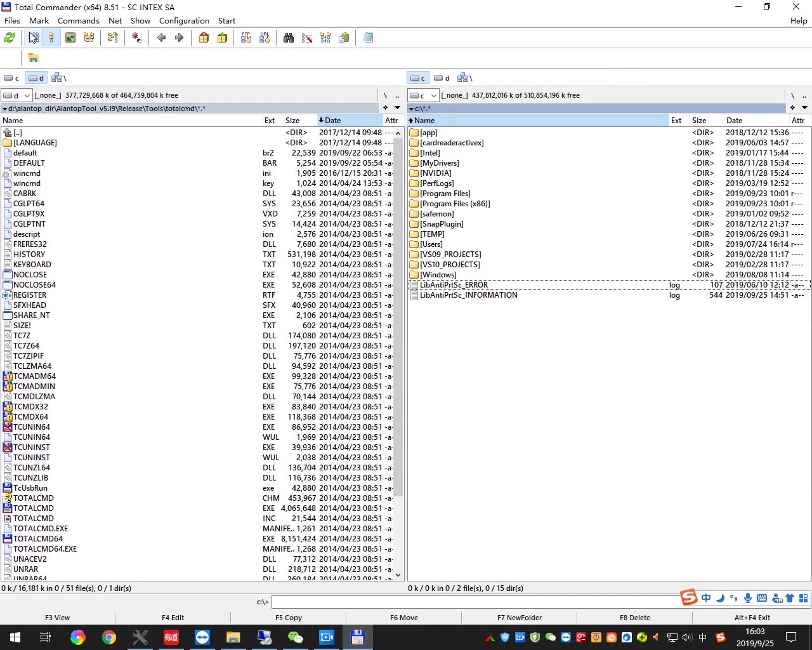The image size is (812, 650).
Task: Go back with the left arrow
Action: [161, 38]
